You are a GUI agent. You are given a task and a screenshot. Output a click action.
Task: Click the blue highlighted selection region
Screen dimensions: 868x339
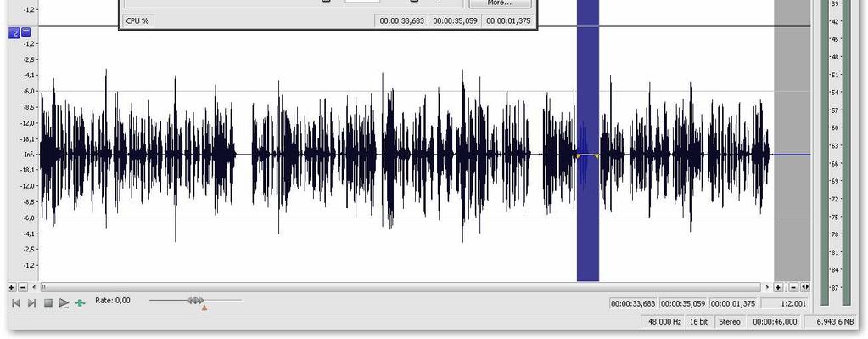(x=588, y=141)
